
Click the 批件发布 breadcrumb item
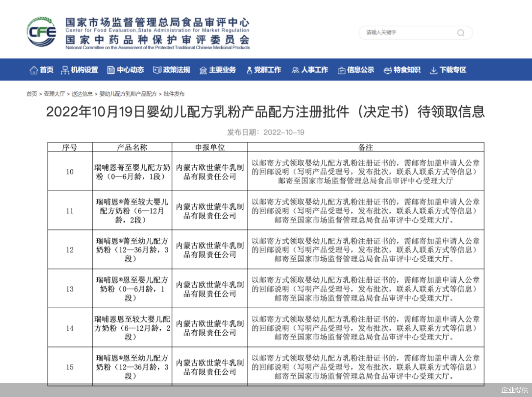tap(174, 94)
